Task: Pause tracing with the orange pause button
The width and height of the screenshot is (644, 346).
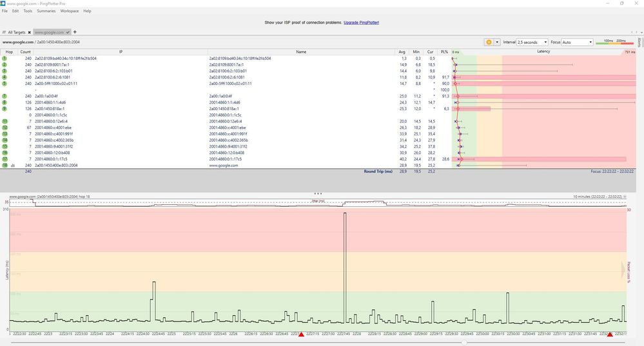Action: pos(489,42)
